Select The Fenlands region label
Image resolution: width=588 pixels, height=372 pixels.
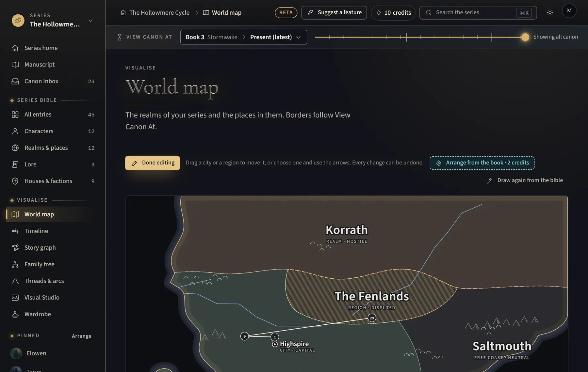pyautogui.click(x=372, y=296)
